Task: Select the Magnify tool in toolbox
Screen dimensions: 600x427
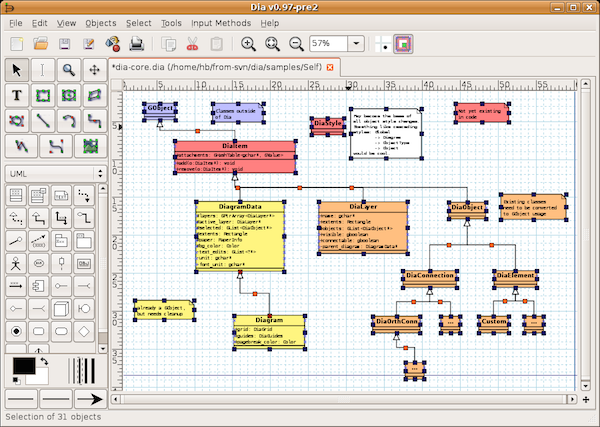Action: point(68,70)
